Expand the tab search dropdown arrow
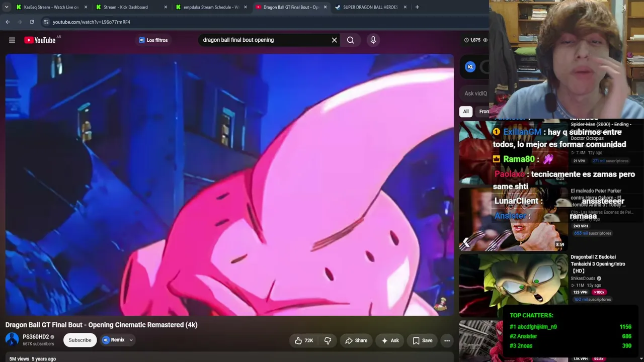The height and width of the screenshot is (362, 644). 7,7
